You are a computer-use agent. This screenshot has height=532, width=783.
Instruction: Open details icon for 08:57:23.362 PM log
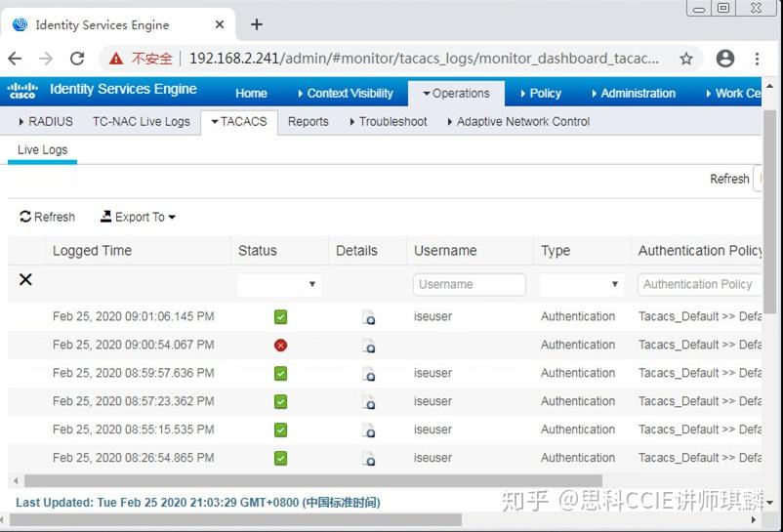[x=368, y=402]
